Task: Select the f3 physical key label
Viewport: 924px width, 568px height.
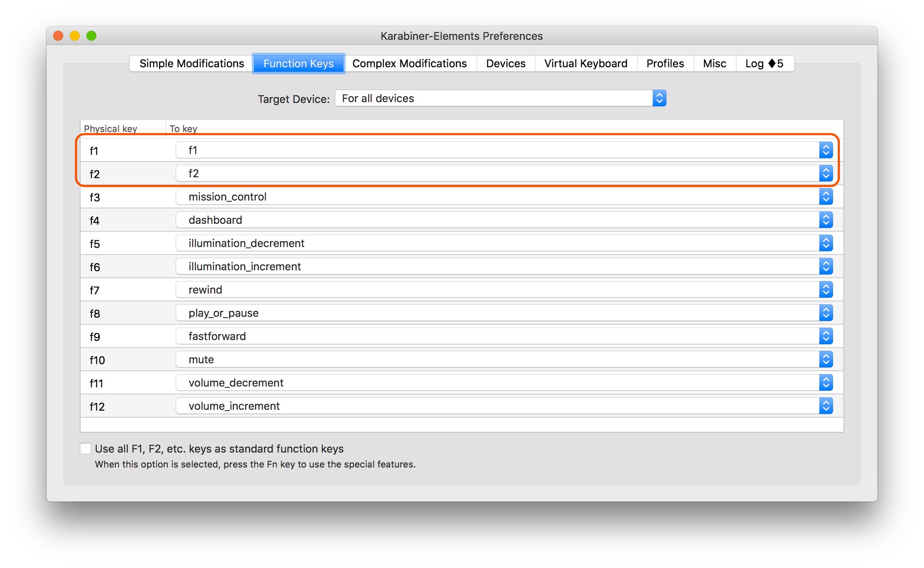Action: click(95, 197)
